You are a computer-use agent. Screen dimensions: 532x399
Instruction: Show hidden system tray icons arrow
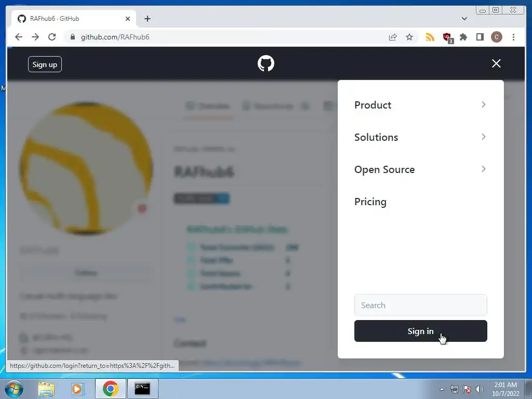[442, 389]
